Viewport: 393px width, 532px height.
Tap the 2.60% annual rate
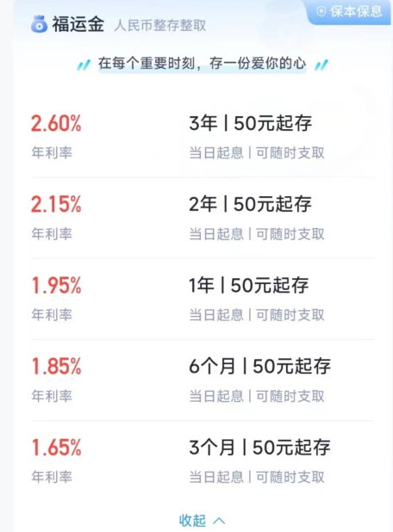click(56, 123)
